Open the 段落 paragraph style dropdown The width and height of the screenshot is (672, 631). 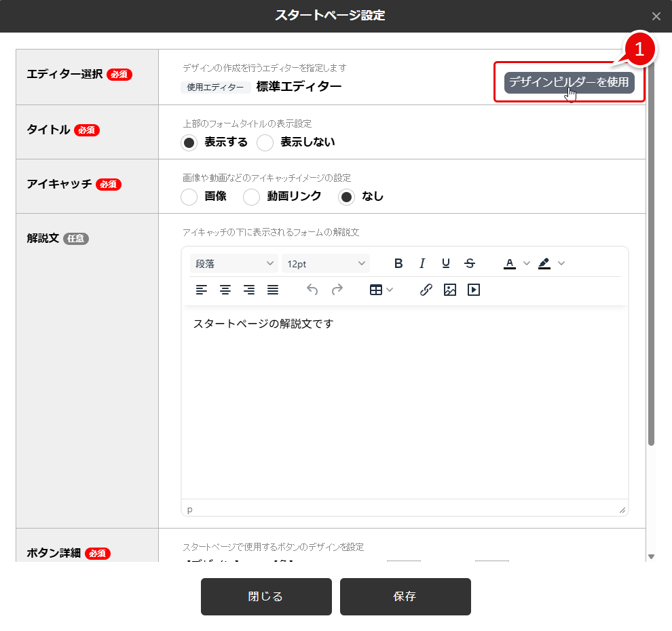coord(234,263)
